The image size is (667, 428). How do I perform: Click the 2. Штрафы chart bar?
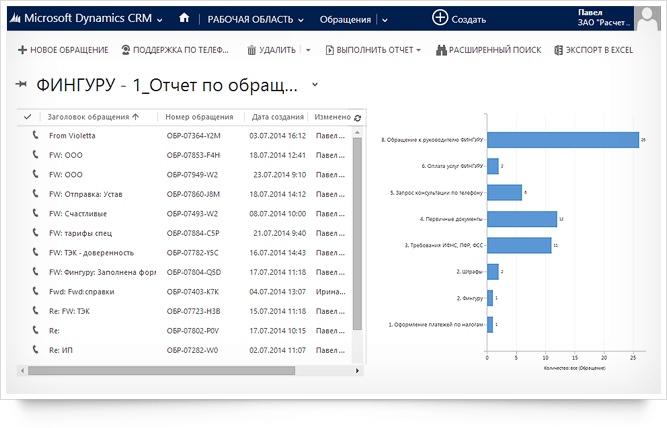pyautogui.click(x=493, y=272)
